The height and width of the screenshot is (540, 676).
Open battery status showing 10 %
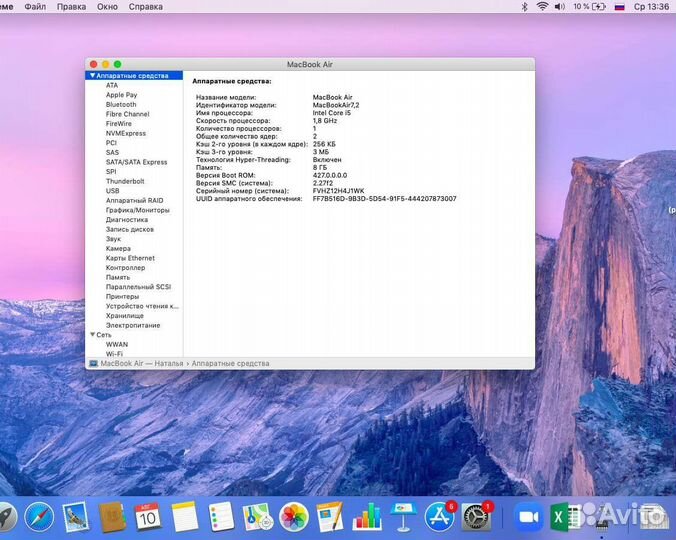point(589,6)
